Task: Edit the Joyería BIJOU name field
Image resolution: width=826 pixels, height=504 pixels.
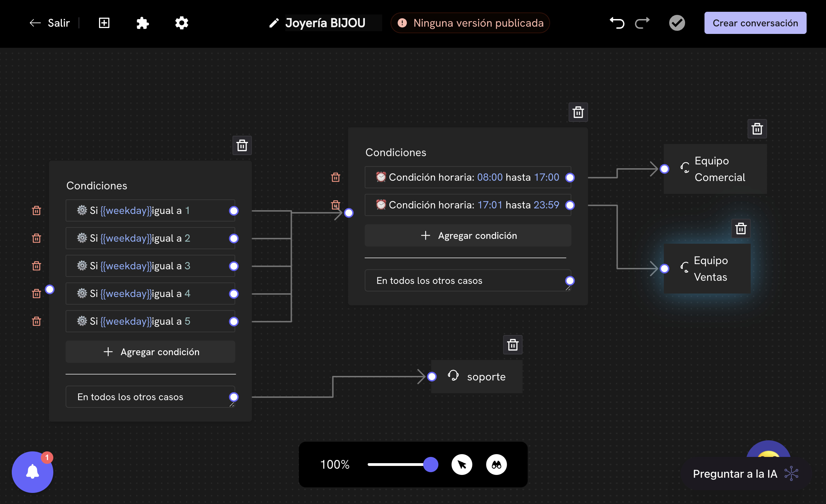Action: pyautogui.click(x=333, y=23)
